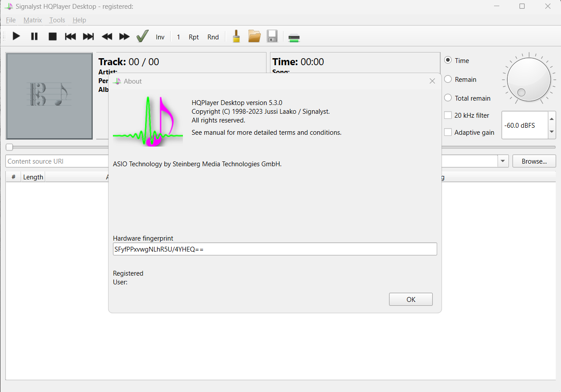Click the HQPlayer app icon in title bar

pyautogui.click(x=9, y=6)
